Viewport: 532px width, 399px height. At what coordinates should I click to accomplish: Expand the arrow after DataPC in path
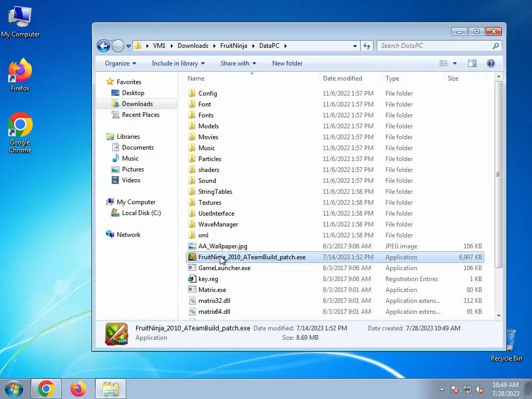point(286,46)
